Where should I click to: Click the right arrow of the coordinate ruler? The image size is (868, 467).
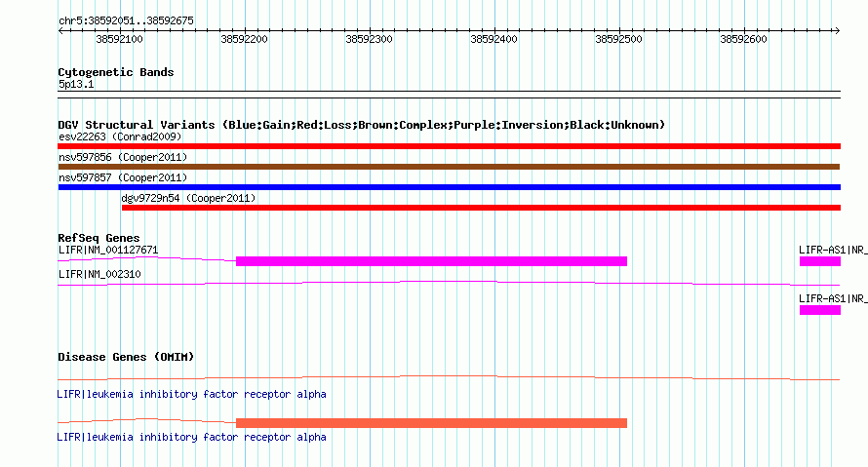837,31
